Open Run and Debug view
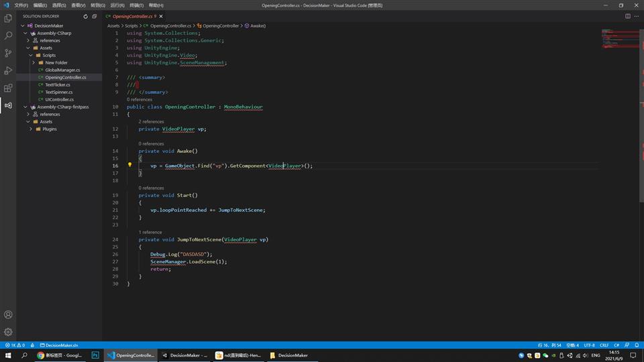The height and width of the screenshot is (362, 644). (x=8, y=70)
